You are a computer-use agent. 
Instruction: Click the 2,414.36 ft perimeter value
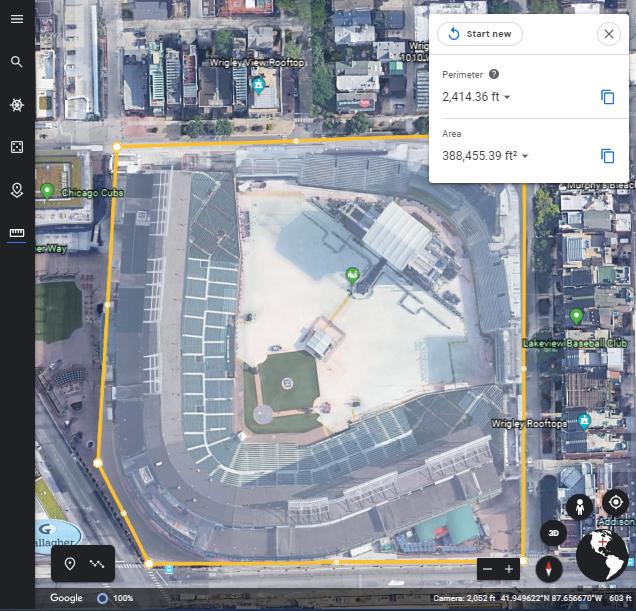[x=471, y=97]
